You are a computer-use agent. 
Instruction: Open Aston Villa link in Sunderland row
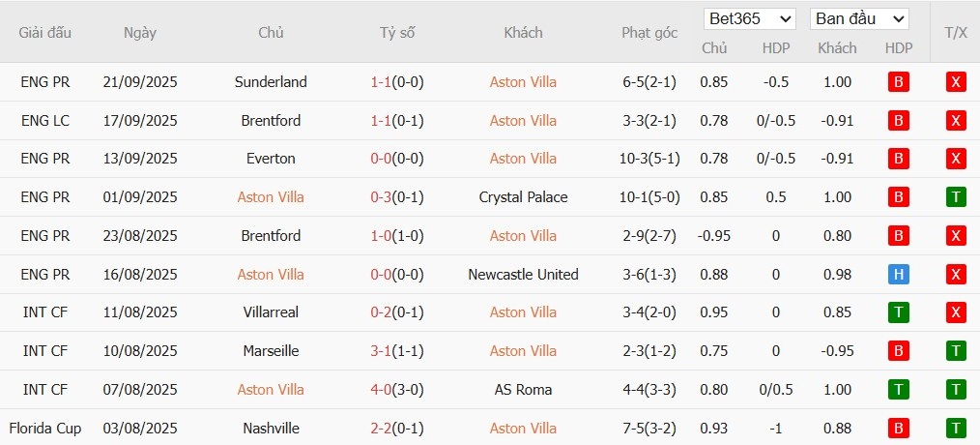523,82
